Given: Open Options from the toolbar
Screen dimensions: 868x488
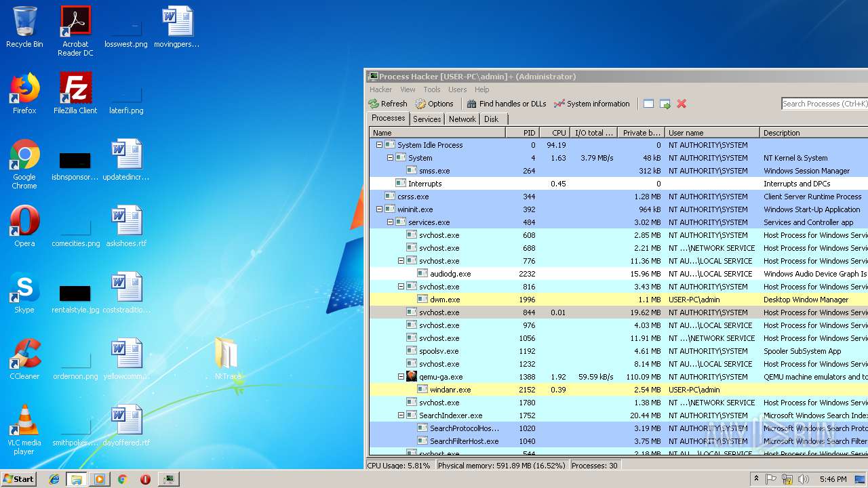Looking at the screenshot, I should (x=434, y=104).
